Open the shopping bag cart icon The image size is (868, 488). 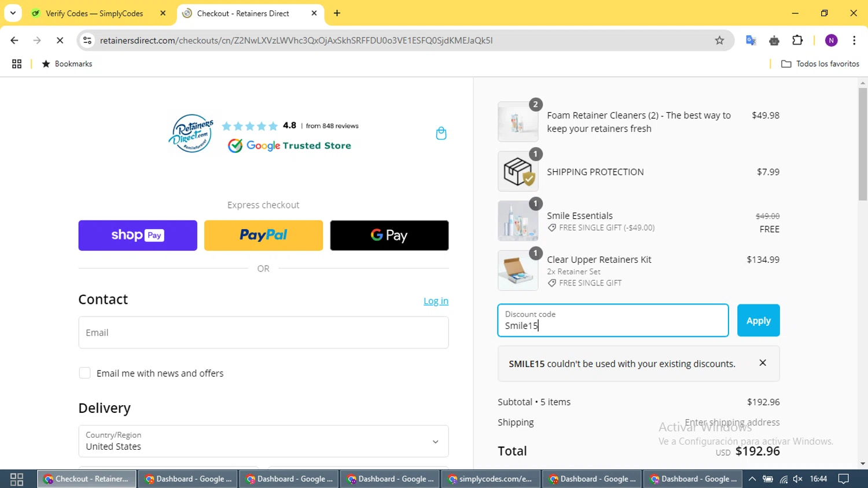[x=441, y=133]
